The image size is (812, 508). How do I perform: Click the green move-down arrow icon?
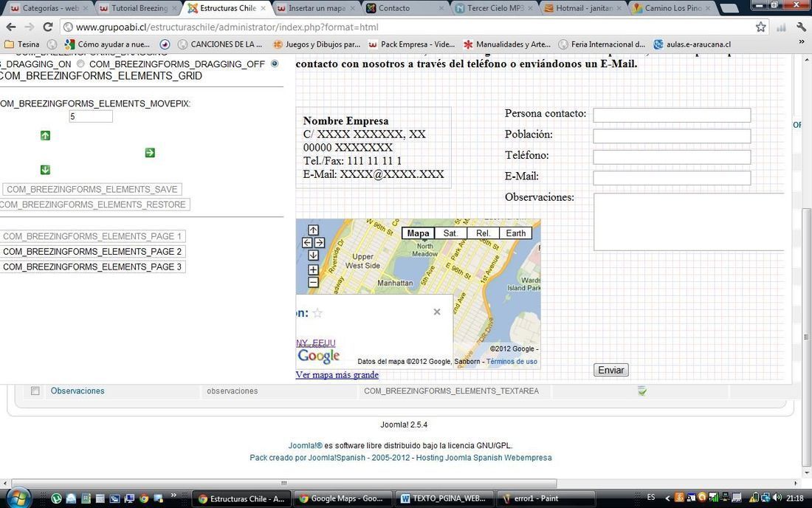tap(46, 170)
